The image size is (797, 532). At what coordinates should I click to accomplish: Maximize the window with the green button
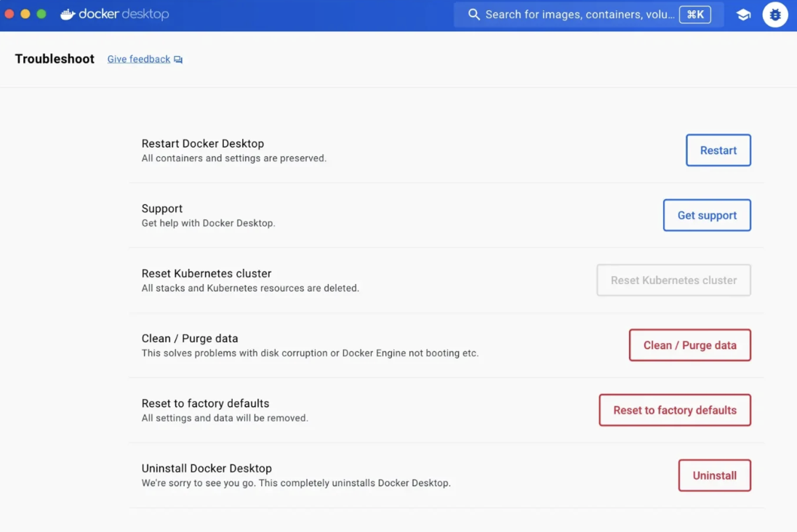(41, 15)
